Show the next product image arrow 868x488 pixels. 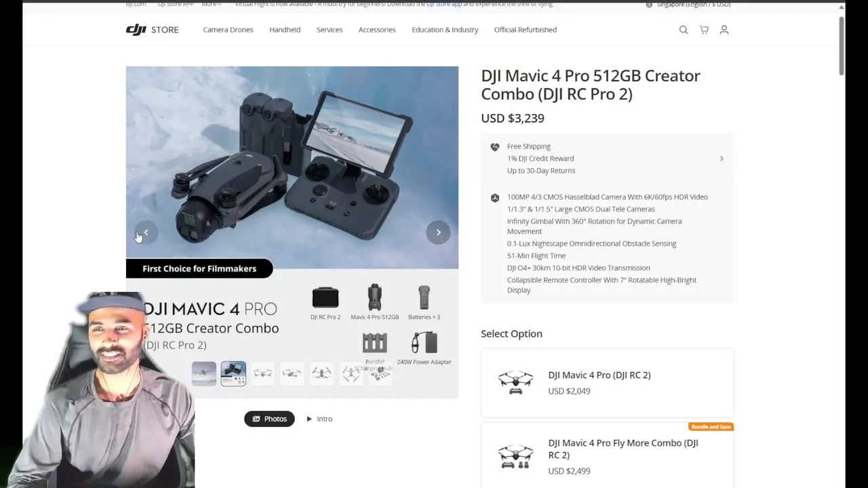point(438,232)
